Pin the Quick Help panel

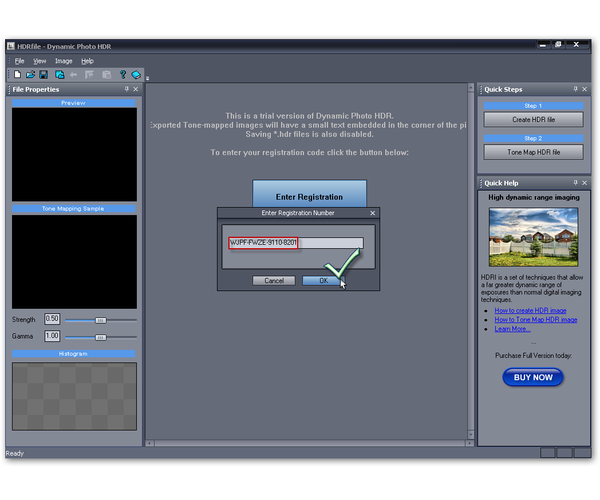click(x=576, y=183)
